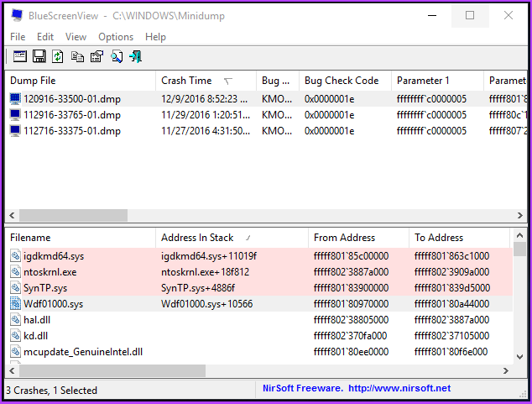Click the hal.dll file icon

click(15, 319)
